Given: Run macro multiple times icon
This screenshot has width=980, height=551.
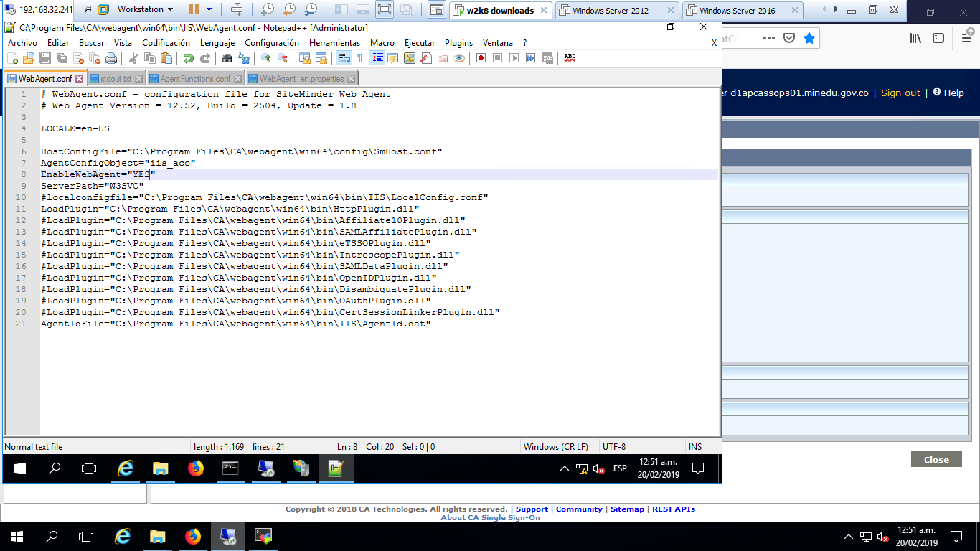Looking at the screenshot, I should (531, 58).
